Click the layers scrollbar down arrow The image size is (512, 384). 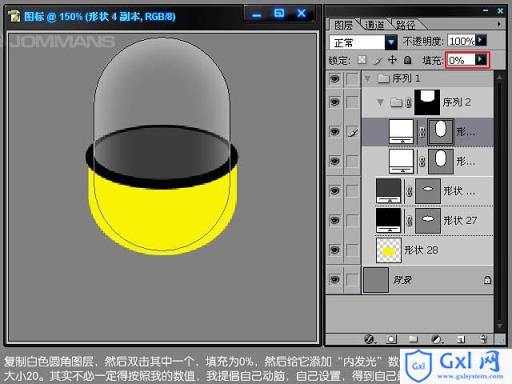(x=499, y=325)
